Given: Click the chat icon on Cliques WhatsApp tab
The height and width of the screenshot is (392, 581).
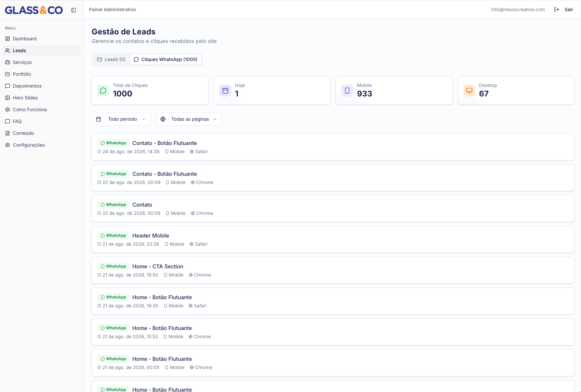Looking at the screenshot, I should click(136, 59).
